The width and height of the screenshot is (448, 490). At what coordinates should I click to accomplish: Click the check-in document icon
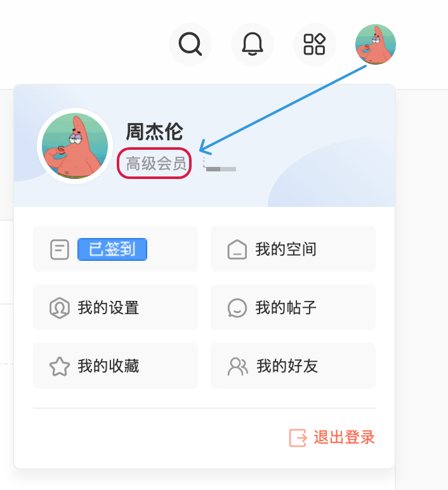click(x=60, y=249)
